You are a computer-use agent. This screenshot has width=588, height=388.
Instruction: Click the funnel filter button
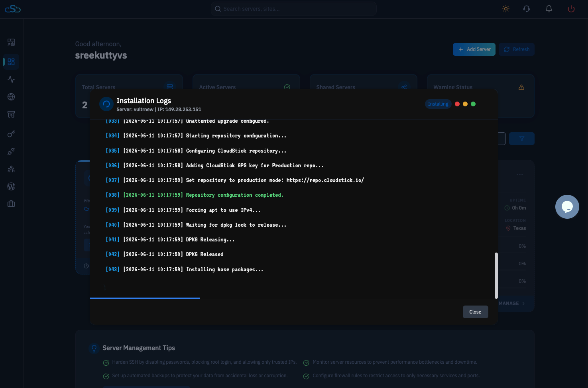(522, 139)
